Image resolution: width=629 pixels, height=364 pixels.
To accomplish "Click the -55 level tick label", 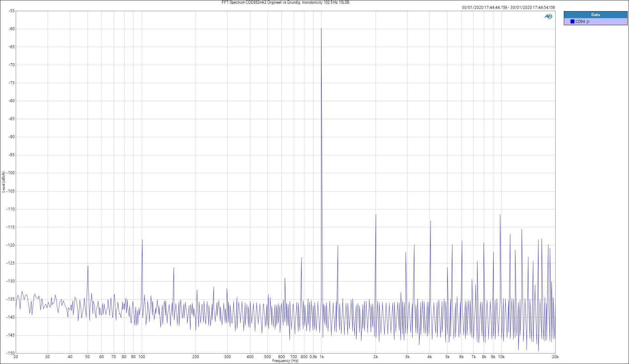I will (11, 11).
